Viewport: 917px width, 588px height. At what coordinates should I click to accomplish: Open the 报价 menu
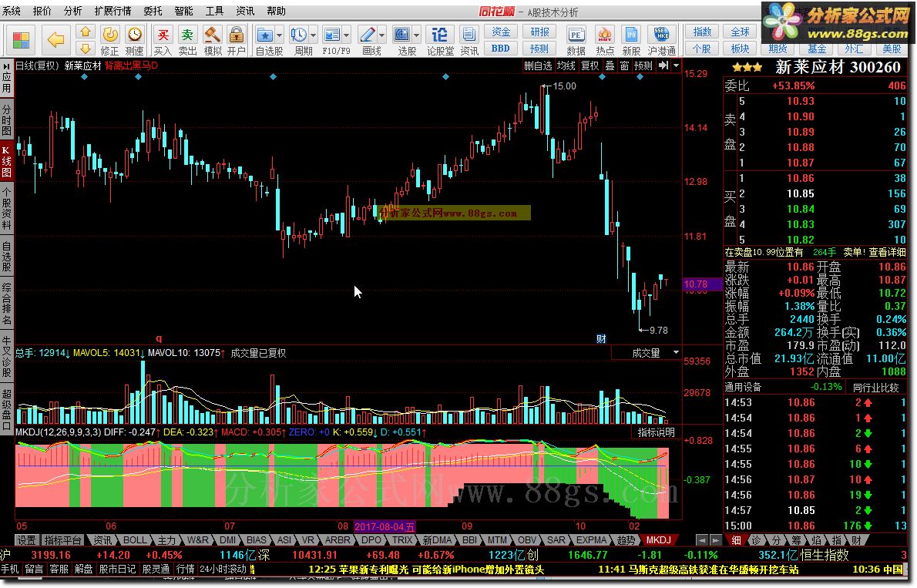42,11
